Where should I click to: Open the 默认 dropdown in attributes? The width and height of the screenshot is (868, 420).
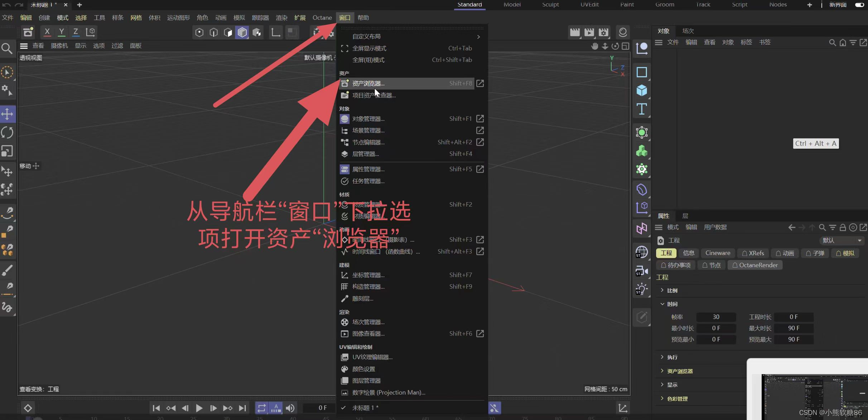click(842, 240)
